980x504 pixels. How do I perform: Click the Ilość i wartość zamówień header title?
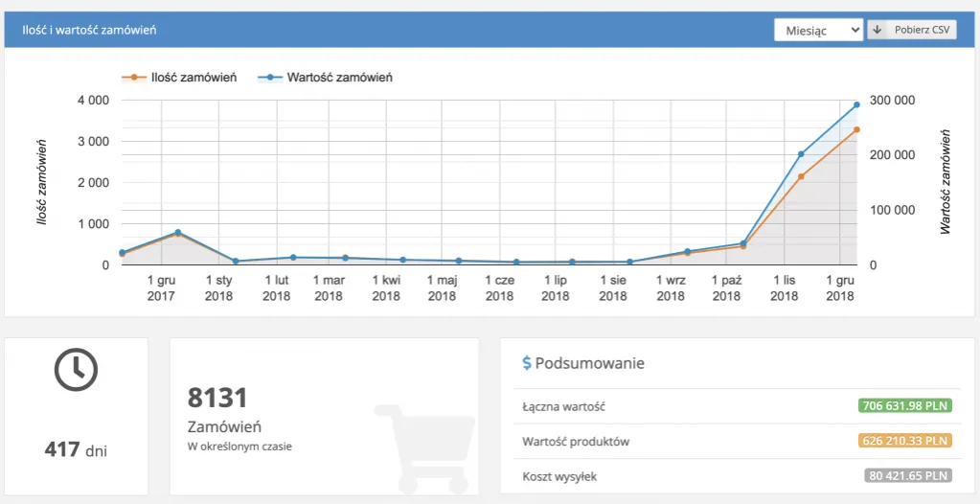coord(90,30)
